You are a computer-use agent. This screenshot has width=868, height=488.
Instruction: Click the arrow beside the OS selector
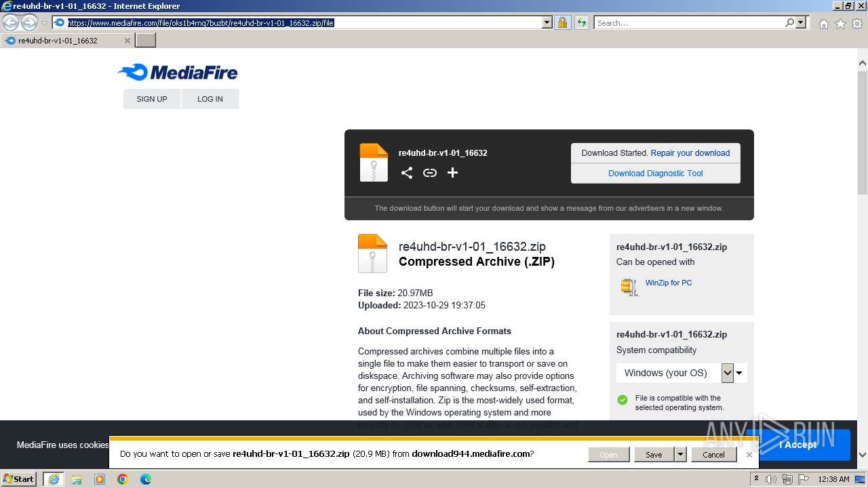[x=739, y=373]
